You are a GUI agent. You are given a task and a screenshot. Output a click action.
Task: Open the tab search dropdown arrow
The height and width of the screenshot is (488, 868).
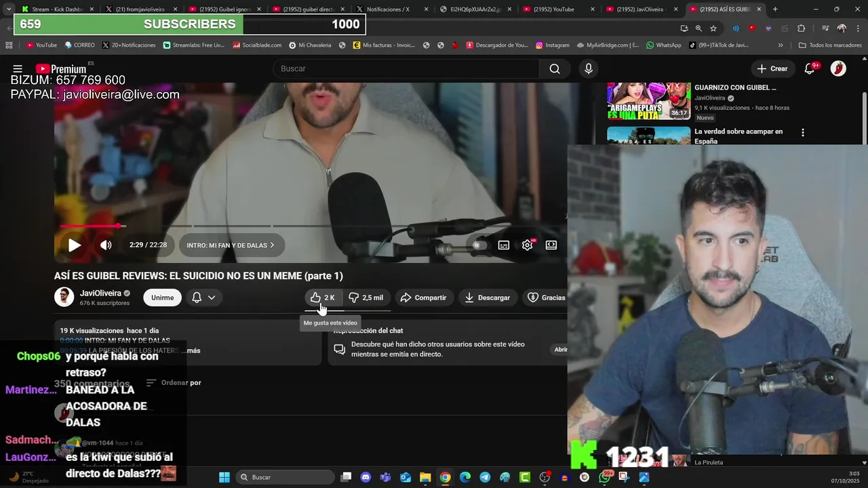(x=8, y=9)
